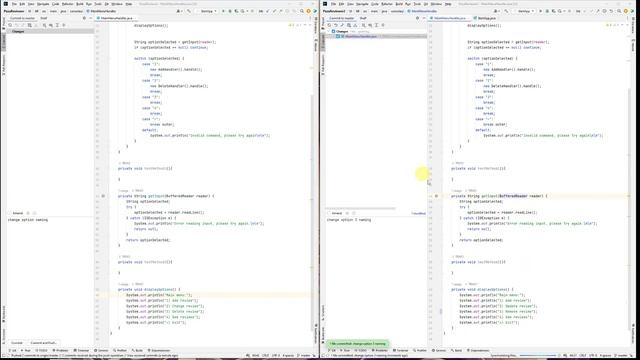
Task: Open UTF-8 encoding selector, left window
Action: [x=276, y=356]
